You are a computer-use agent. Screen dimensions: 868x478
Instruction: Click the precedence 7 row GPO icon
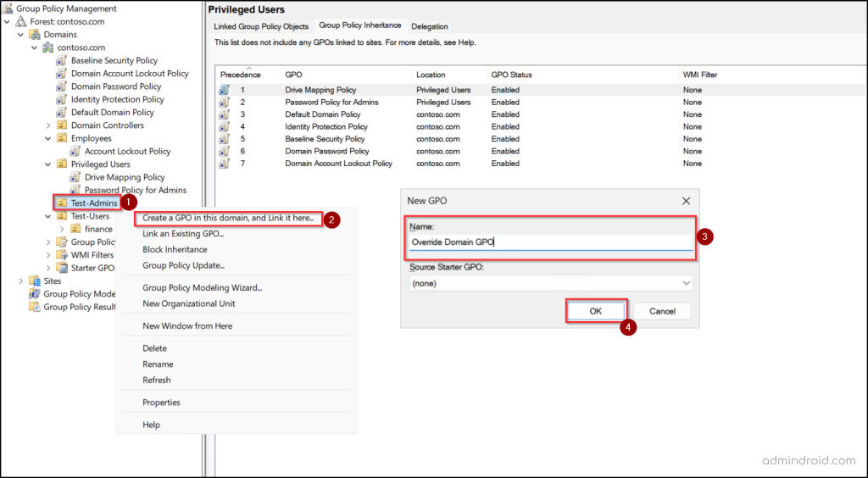(x=224, y=164)
